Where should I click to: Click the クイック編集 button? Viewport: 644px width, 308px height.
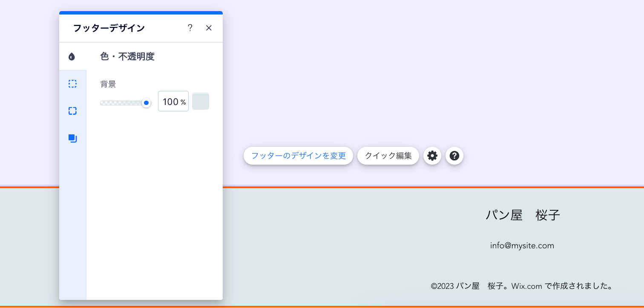388,156
